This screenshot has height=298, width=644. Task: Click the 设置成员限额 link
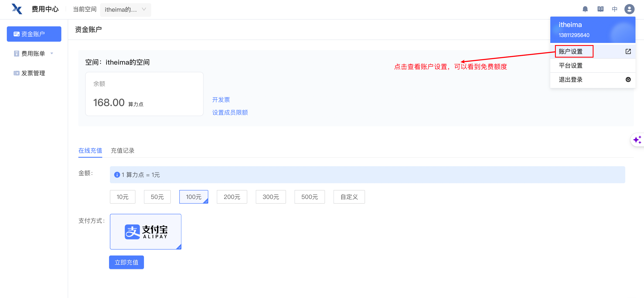coord(230,113)
